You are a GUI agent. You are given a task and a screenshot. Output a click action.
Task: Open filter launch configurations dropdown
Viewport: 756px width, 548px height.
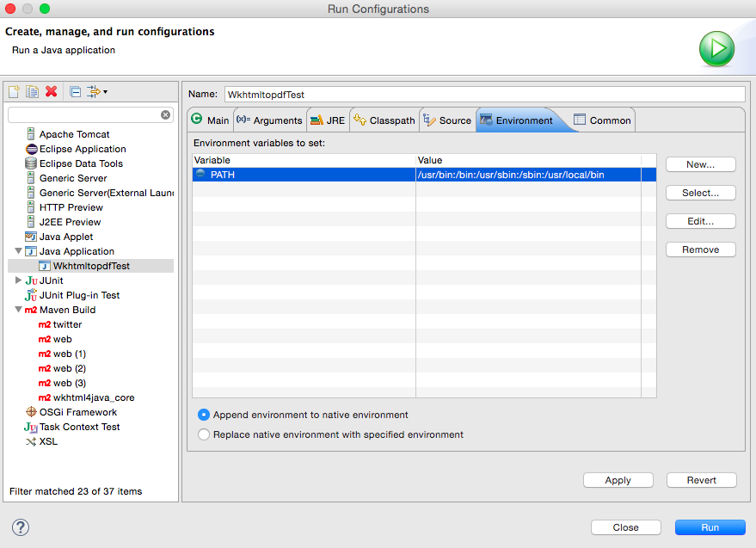tap(97, 91)
